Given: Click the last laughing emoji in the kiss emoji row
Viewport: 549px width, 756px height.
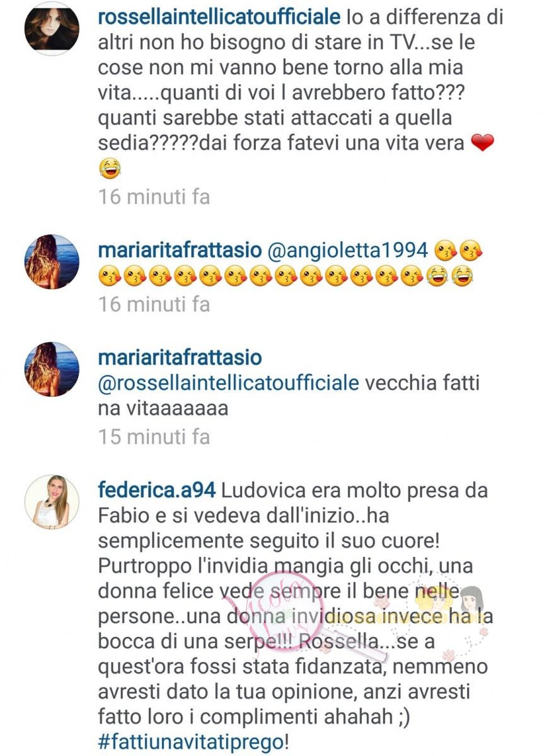Looking at the screenshot, I should (463, 277).
